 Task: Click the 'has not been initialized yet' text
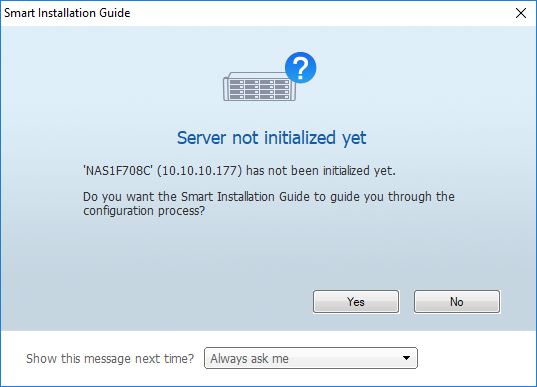coord(321,170)
